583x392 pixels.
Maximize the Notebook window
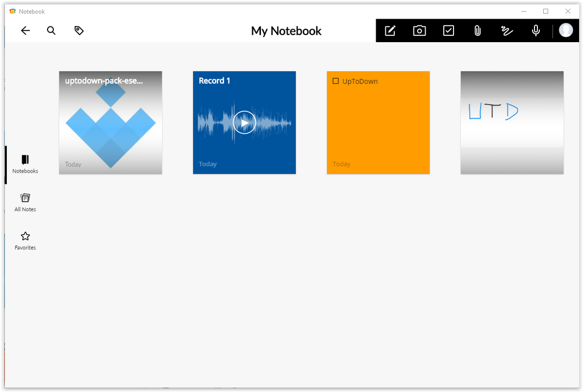[545, 12]
